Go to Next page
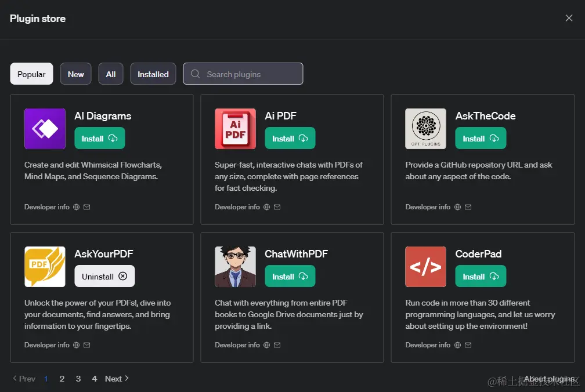The width and height of the screenshot is (585, 392). (x=117, y=379)
